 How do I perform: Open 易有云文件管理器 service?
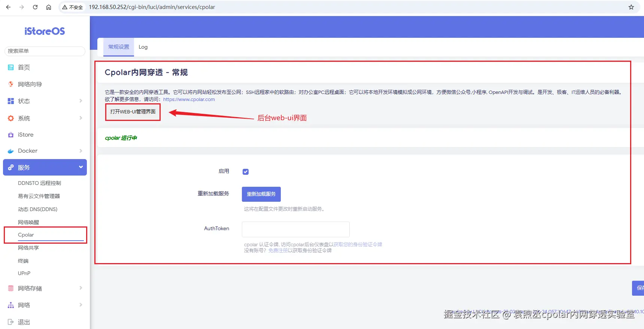pos(39,196)
